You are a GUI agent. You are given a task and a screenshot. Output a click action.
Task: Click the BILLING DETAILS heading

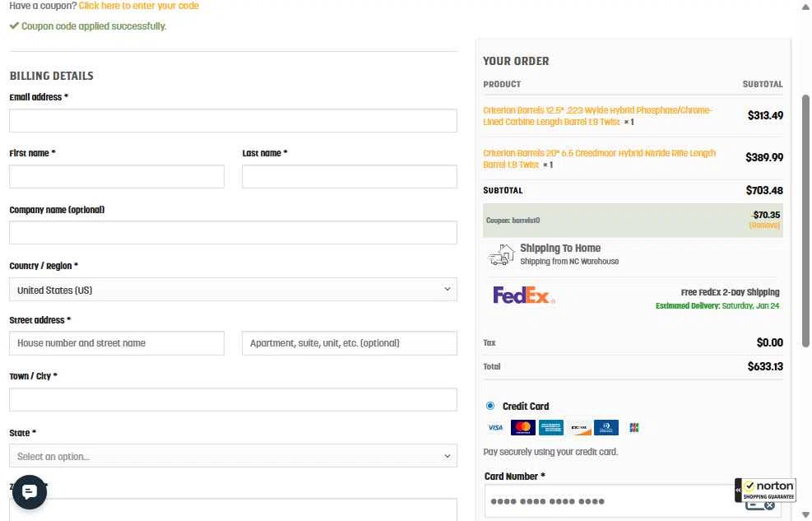51,76
